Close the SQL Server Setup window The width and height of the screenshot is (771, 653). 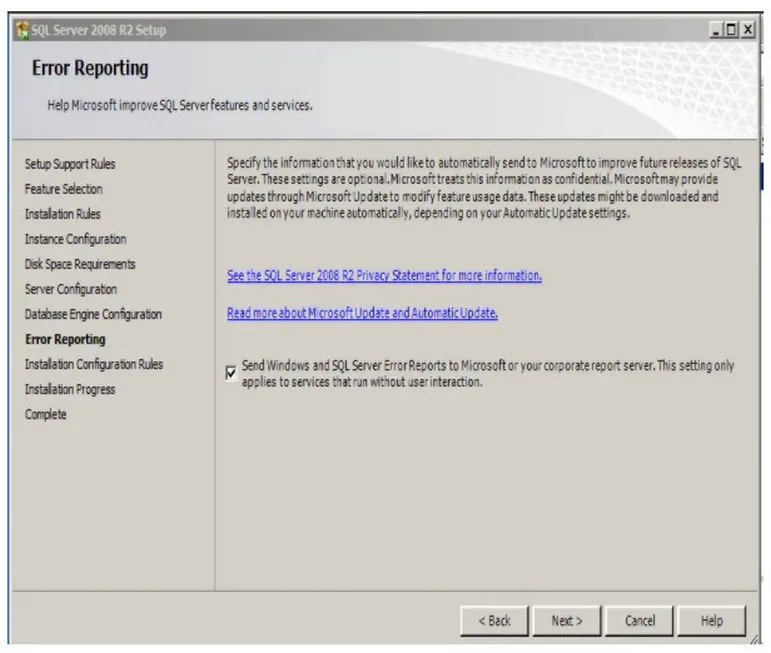(x=747, y=30)
